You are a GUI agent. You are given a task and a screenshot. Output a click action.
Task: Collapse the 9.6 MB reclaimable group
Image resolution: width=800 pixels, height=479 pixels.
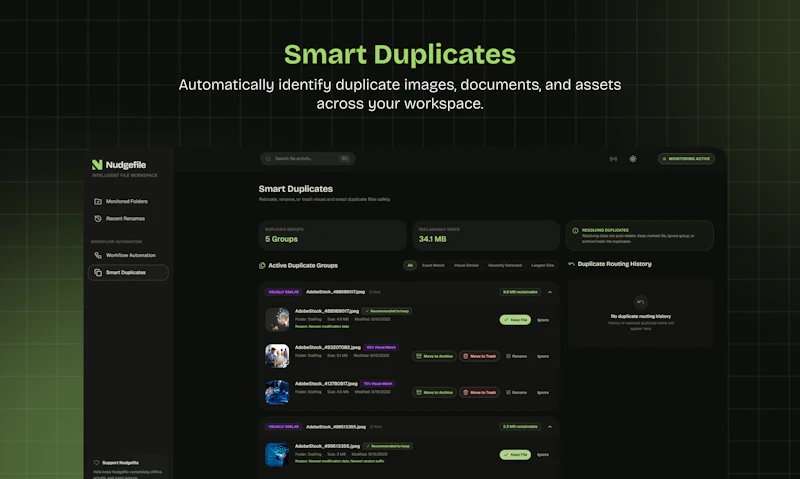pos(549,292)
